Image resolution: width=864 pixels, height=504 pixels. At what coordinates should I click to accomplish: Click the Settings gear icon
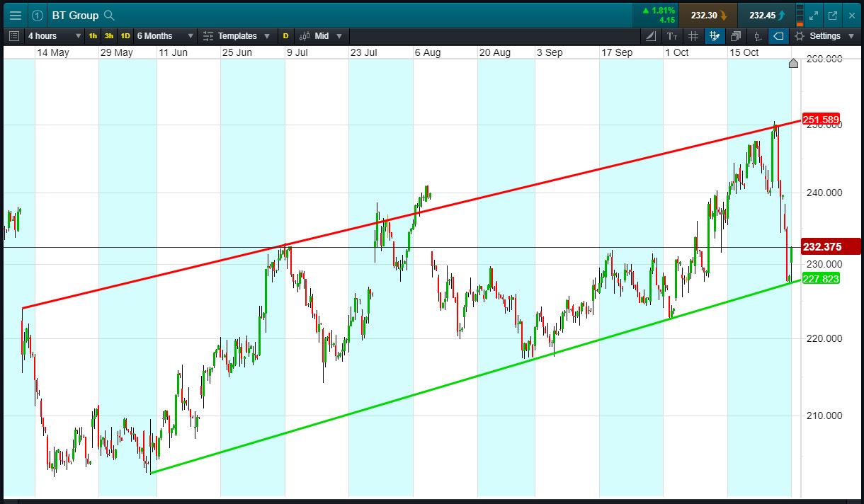800,36
